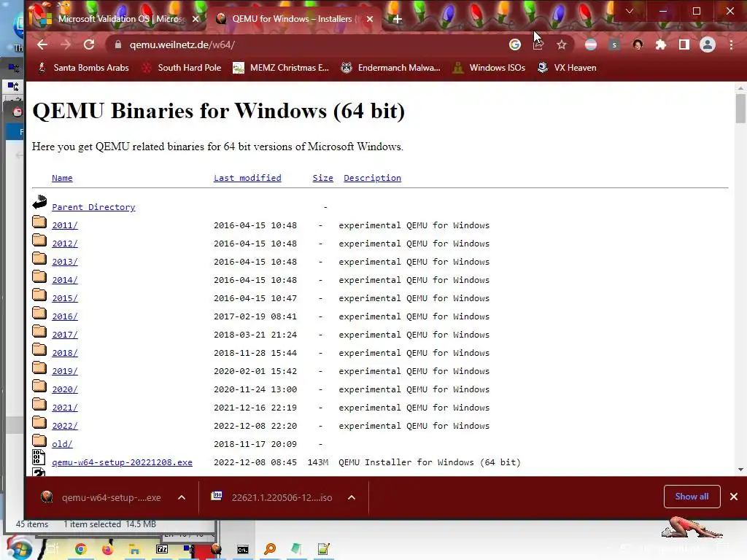View site info via the padlock icon

tap(118, 44)
